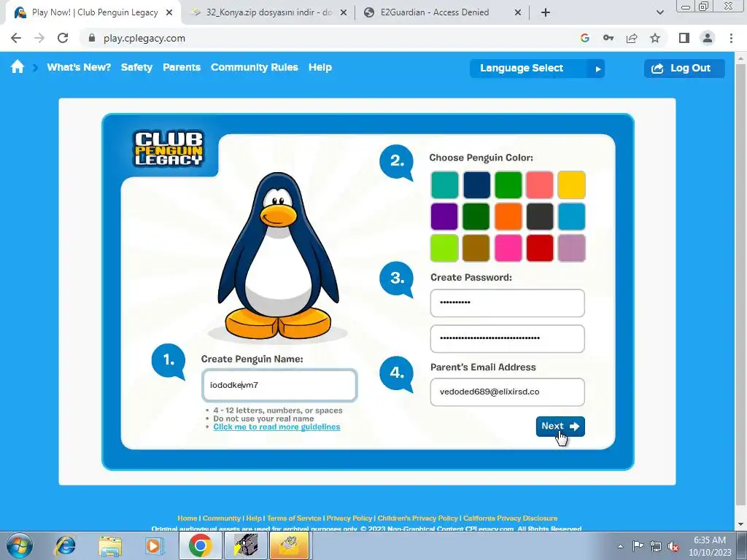Choose the lime green penguin color
Viewport: 747px width, 560px height.
click(444, 248)
